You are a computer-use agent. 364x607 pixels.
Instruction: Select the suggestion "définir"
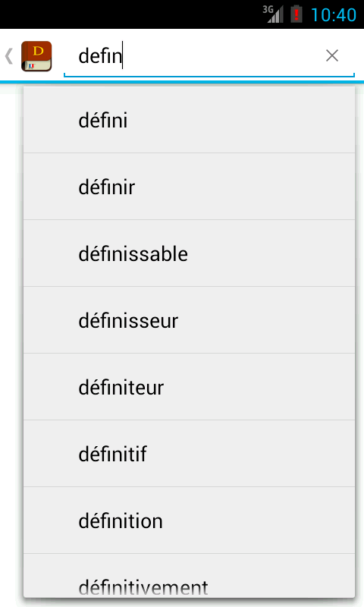(x=189, y=187)
